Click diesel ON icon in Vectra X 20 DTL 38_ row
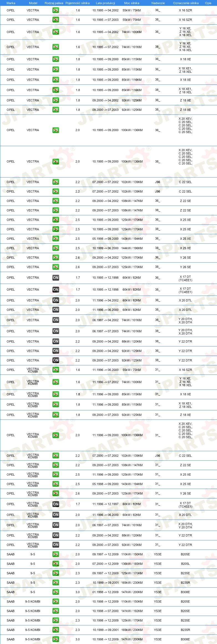The width and height of the screenshot is (217, 644). click(56, 310)
